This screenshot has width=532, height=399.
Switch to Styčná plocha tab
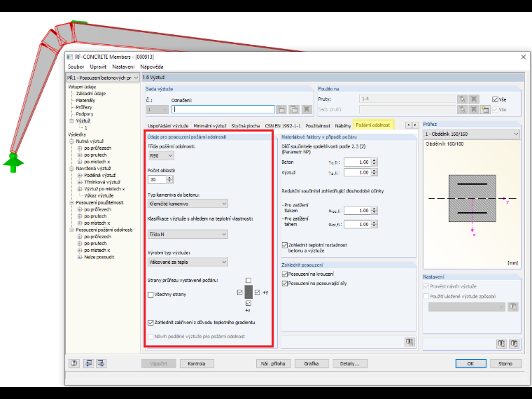[x=246, y=125]
